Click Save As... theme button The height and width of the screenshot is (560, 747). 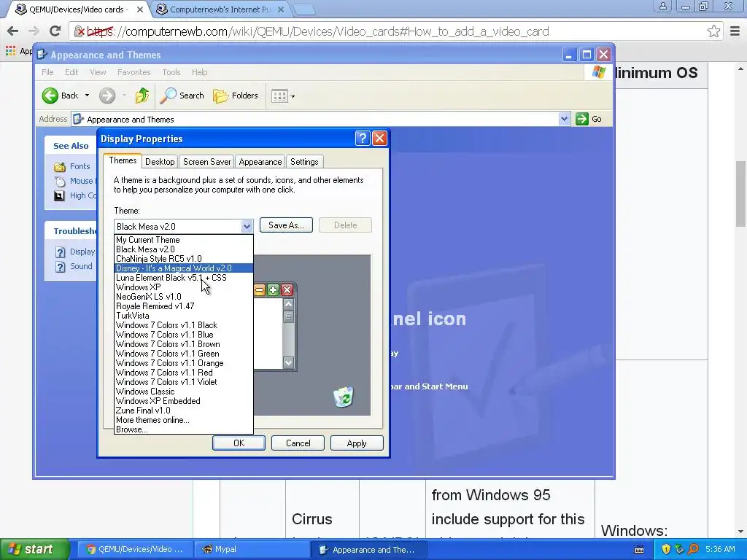[286, 225]
